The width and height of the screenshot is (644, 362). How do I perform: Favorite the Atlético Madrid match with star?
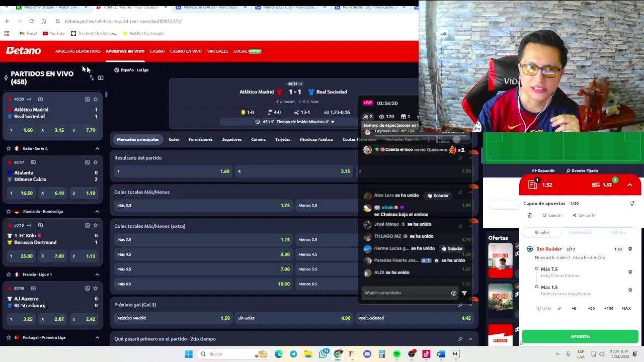(x=96, y=99)
